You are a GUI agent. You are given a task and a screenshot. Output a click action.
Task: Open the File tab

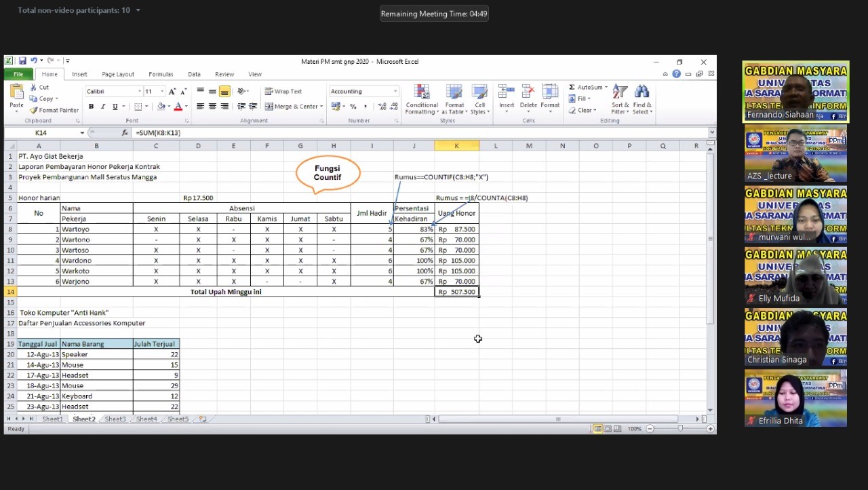coord(18,74)
